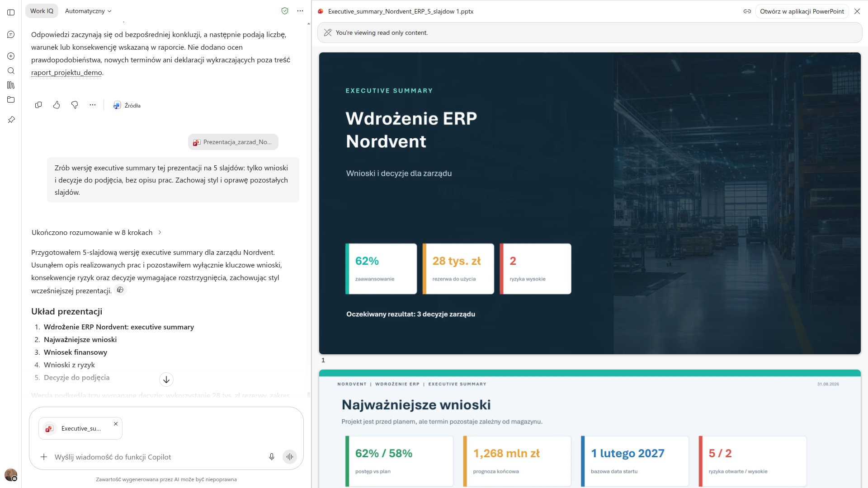Copy the response with copy icon
Screen dimensions: 868x488
coord(38,105)
